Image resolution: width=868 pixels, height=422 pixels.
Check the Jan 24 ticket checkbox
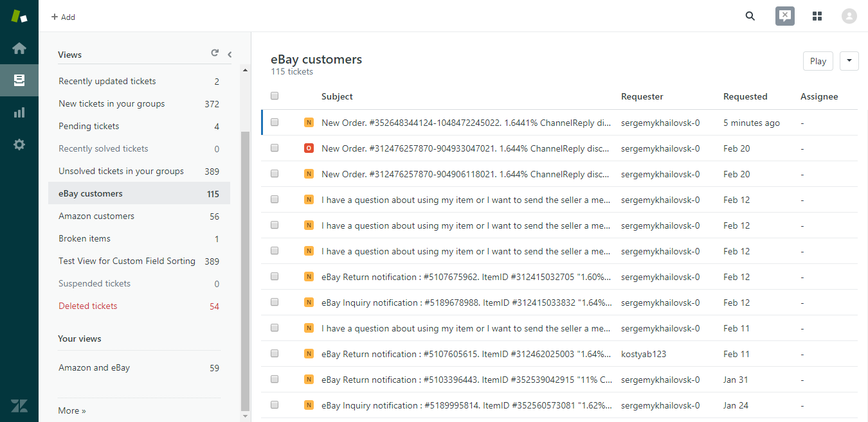(275, 405)
